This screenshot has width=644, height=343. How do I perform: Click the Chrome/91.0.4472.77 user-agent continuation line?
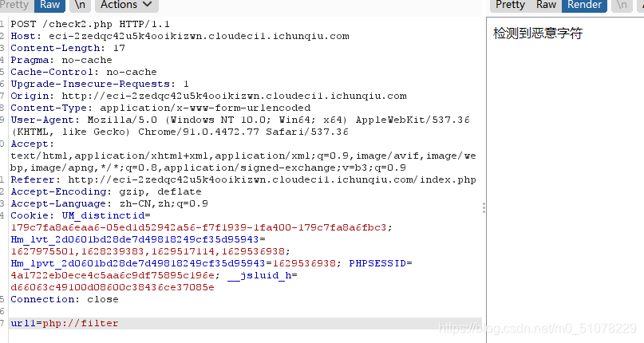[x=180, y=132]
